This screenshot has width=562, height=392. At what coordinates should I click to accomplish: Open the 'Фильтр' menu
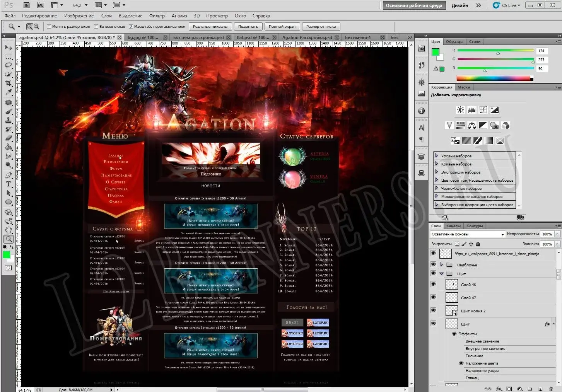157,16
